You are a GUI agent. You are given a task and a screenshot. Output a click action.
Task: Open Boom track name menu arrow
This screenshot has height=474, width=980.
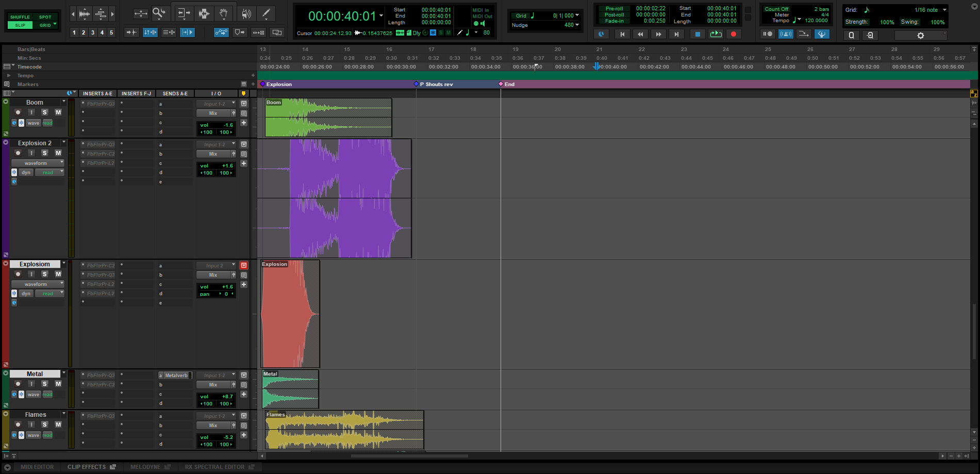(x=64, y=101)
